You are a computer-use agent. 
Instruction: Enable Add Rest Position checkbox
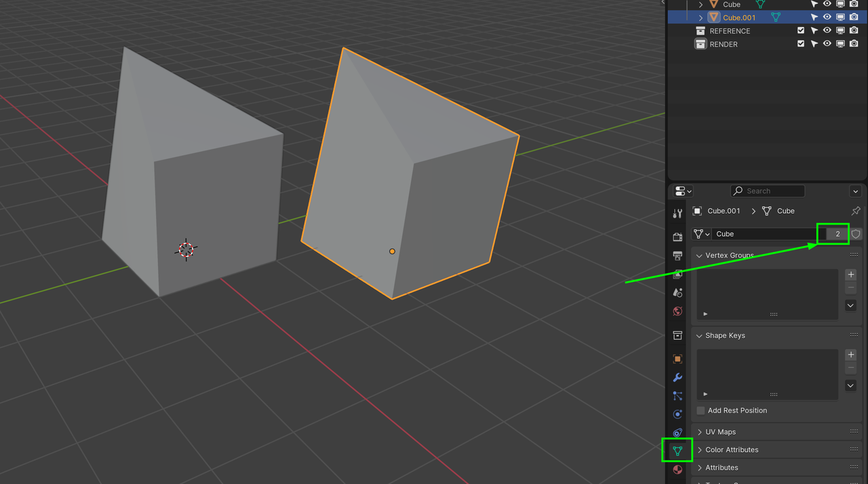tap(701, 411)
